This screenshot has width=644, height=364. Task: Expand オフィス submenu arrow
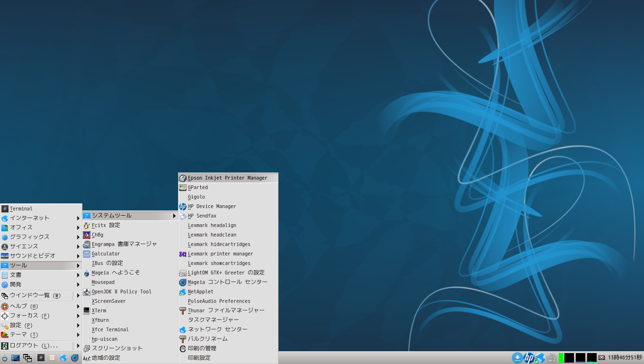pyautogui.click(x=78, y=227)
